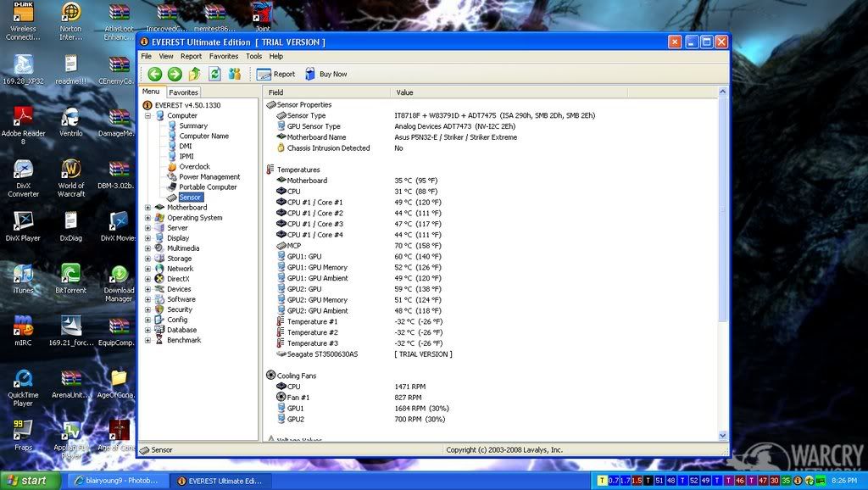Click the Adobe Reader 8 desktop icon
Screen dimensions: 868x490
[23, 125]
